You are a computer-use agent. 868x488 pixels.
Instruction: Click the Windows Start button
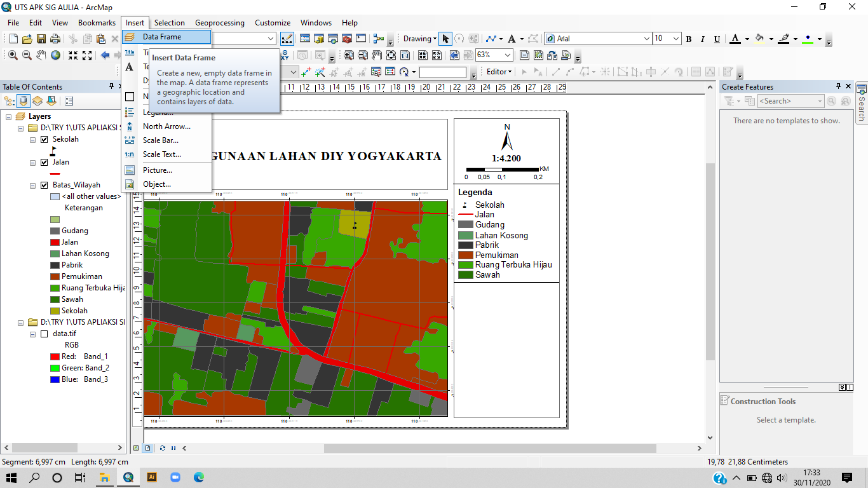click(x=11, y=477)
